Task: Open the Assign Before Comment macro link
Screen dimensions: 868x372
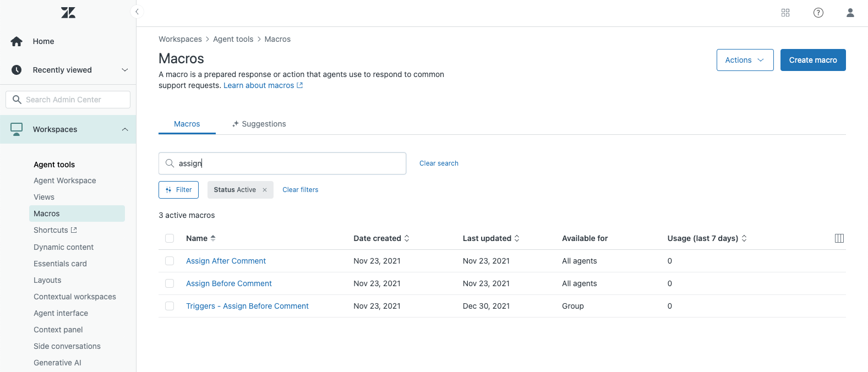Action: [x=228, y=283]
